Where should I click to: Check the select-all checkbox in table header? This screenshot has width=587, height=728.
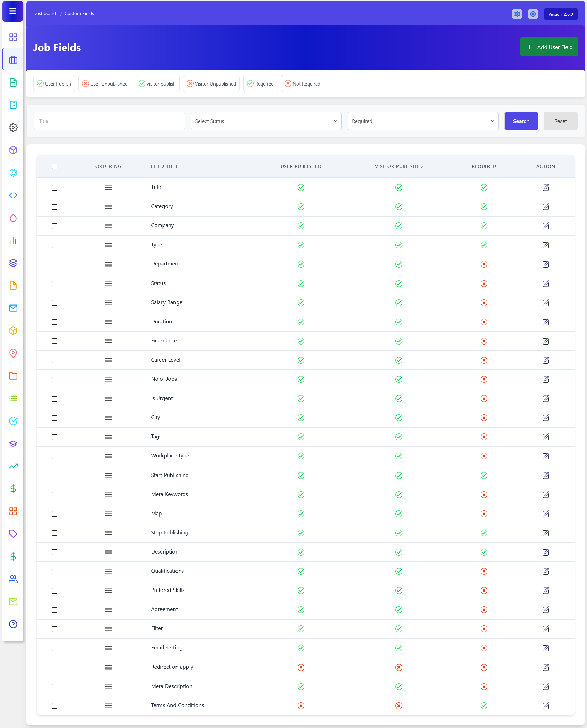55,166
